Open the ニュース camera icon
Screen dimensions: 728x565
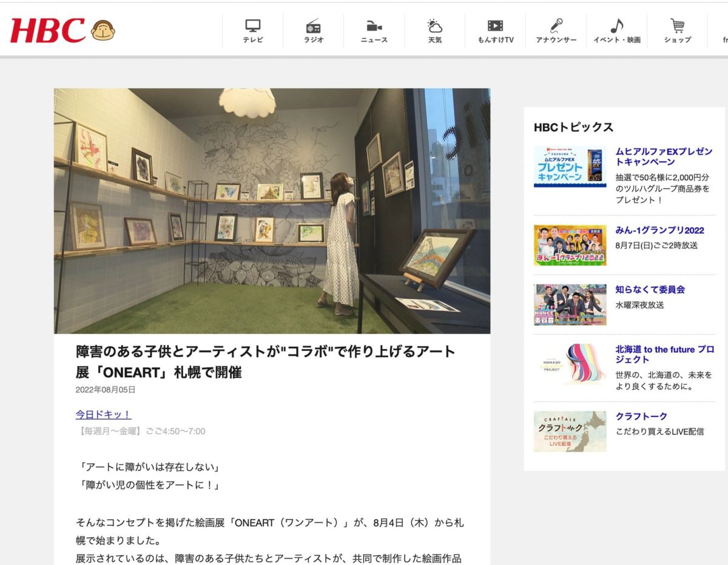(374, 25)
